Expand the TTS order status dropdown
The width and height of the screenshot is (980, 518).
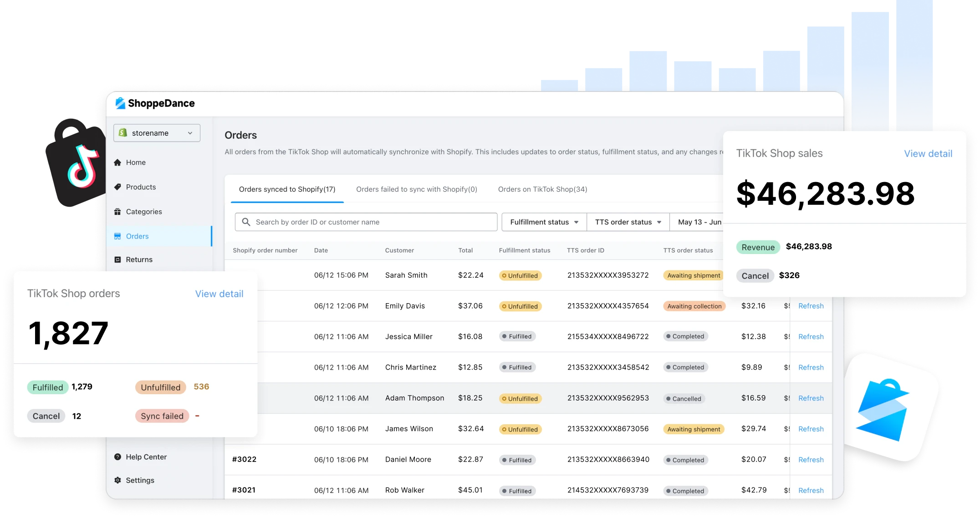(628, 222)
